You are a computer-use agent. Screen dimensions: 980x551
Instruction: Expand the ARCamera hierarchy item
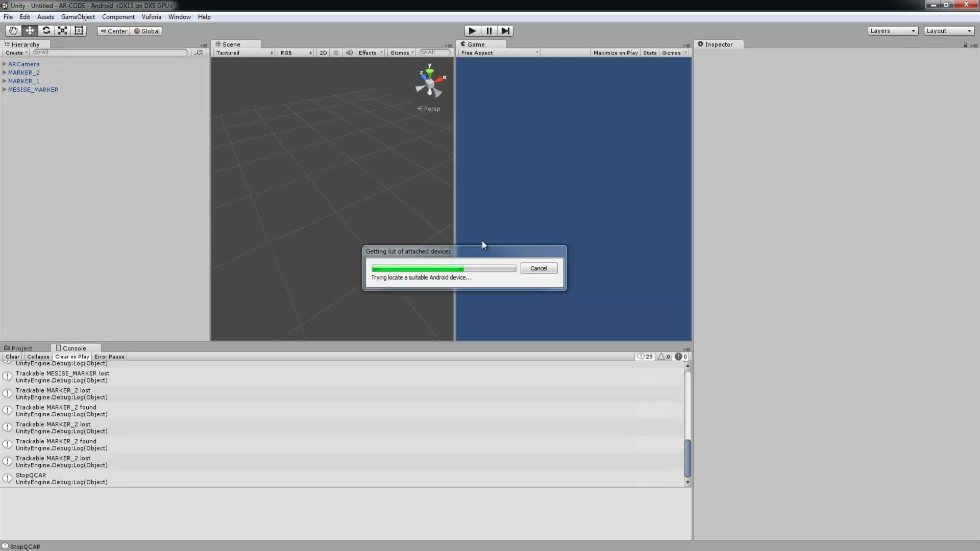(5, 64)
